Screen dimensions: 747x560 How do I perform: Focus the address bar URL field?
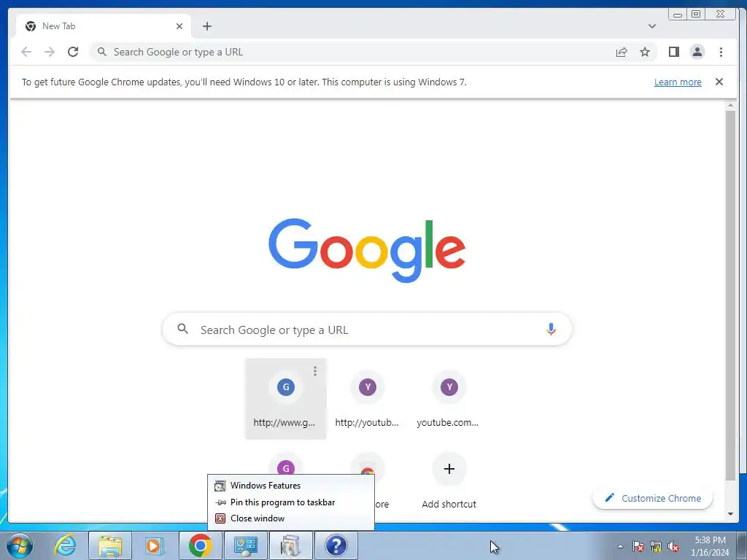pyautogui.click(x=352, y=52)
